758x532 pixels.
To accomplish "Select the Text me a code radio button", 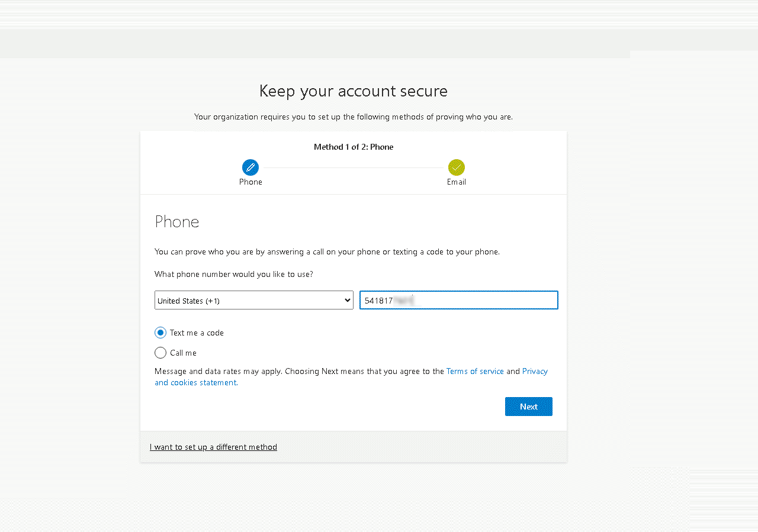I will [160, 333].
